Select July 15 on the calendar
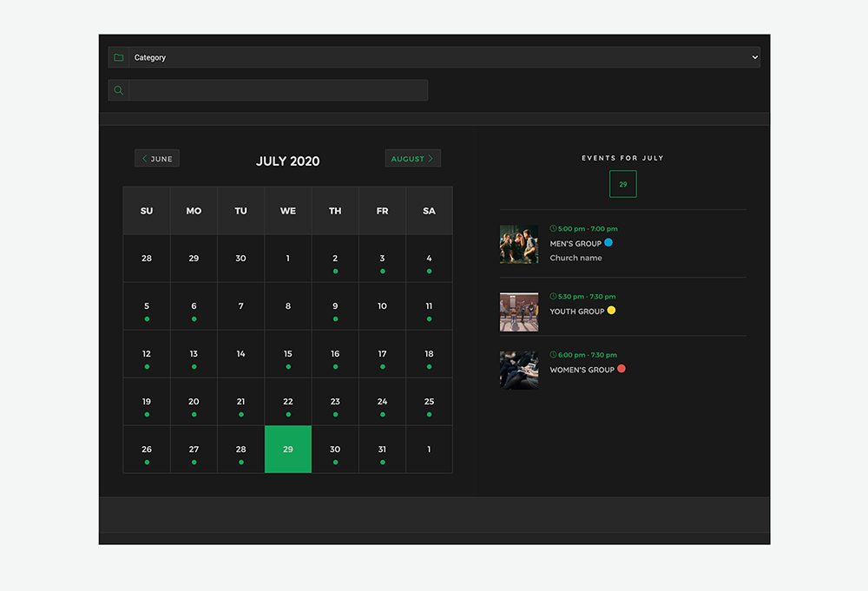Screen dimensions: 868x591 pos(288,354)
